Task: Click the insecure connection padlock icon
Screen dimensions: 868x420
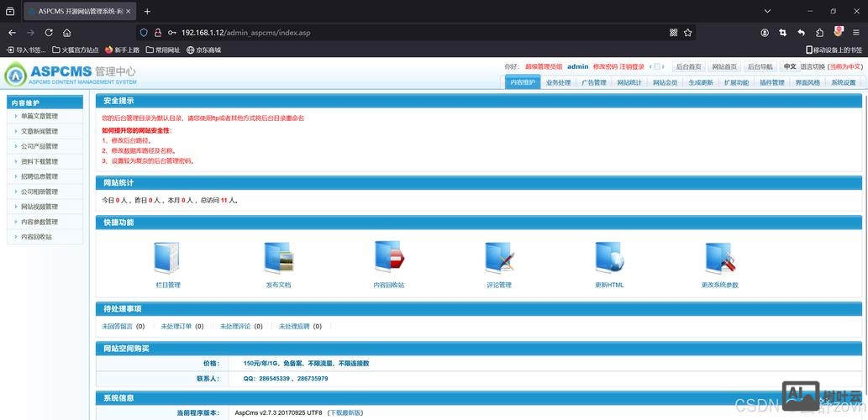Action: (158, 33)
